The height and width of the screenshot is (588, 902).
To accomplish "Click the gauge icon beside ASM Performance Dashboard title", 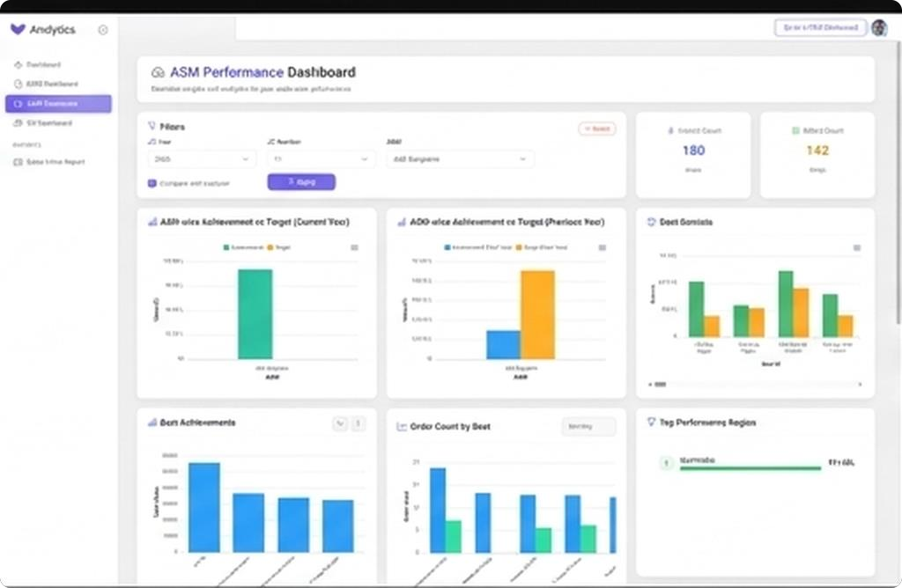I will click(x=158, y=72).
